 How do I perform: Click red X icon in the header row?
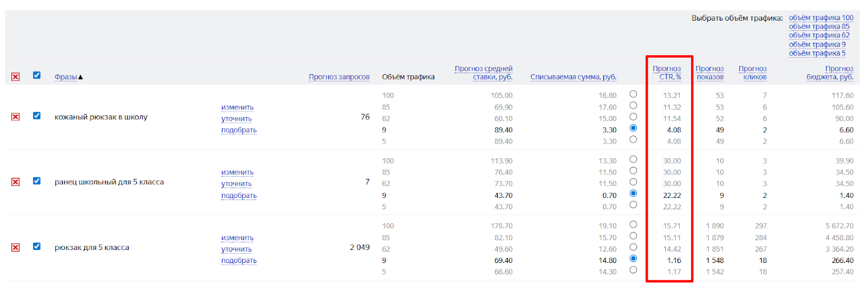tap(15, 76)
